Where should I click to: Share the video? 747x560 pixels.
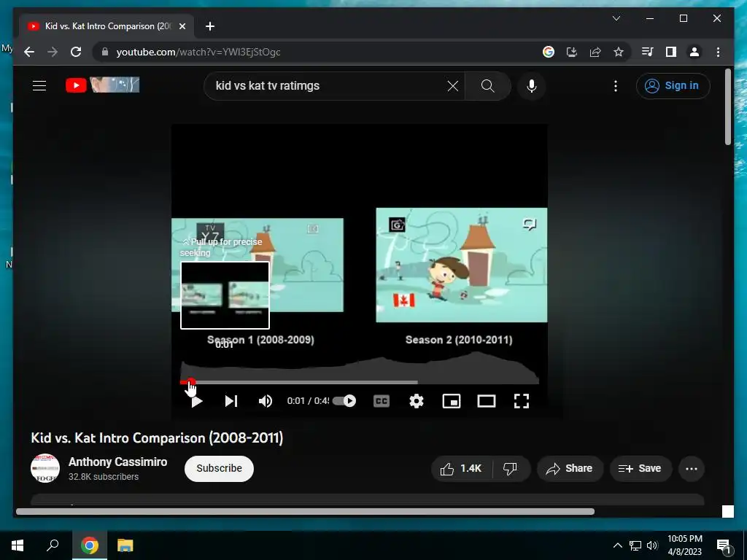570,469
